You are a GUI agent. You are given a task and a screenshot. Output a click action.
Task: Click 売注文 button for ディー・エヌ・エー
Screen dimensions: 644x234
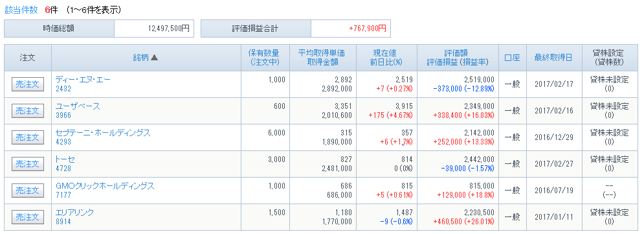tap(28, 84)
